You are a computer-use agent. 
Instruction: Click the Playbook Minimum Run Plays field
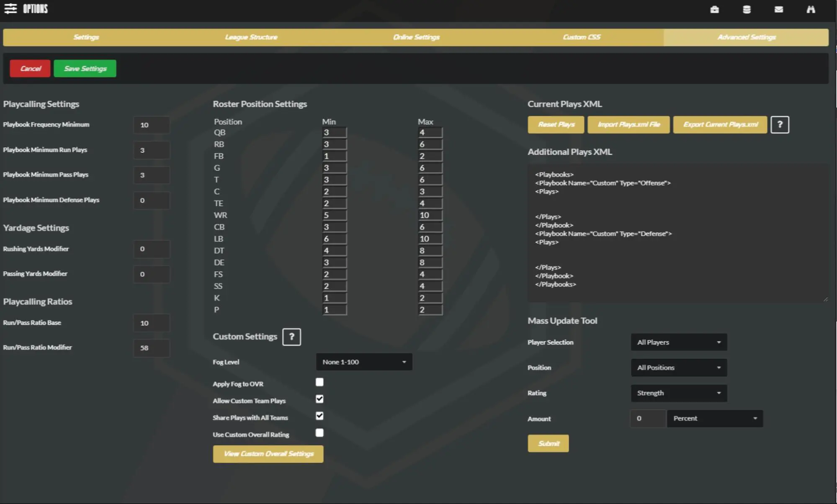(x=152, y=150)
